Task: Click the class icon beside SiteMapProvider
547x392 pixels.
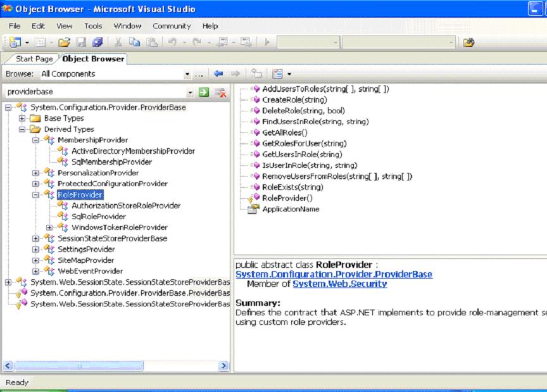Action: point(49,260)
